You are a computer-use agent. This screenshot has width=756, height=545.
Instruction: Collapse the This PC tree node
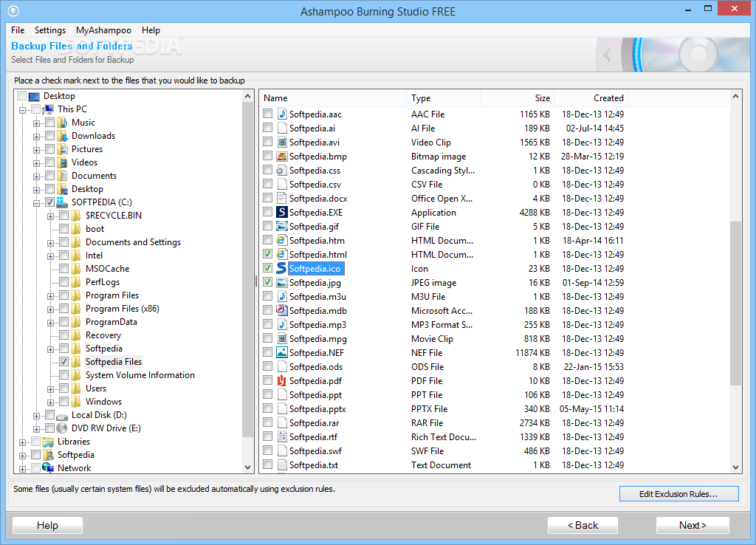point(22,110)
